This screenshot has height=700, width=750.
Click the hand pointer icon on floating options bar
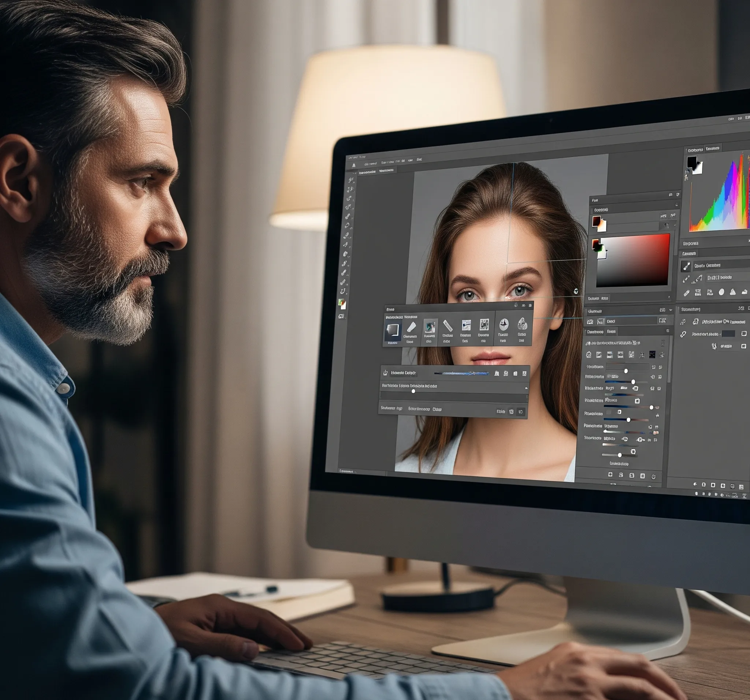click(385, 373)
